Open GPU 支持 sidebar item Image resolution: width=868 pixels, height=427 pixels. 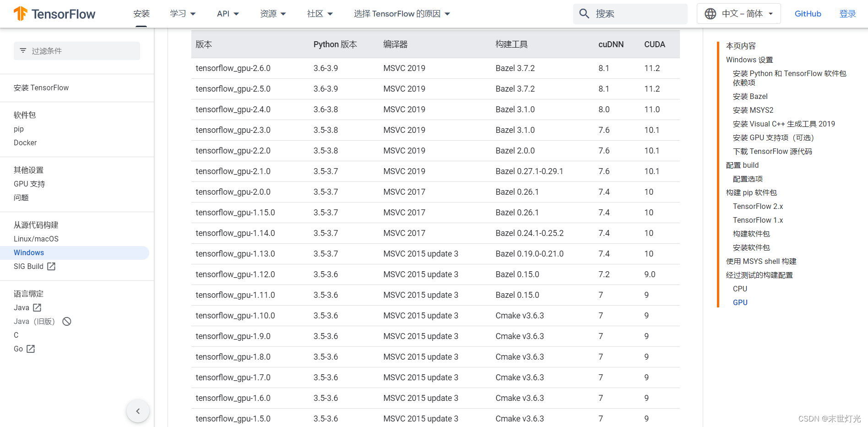pyautogui.click(x=29, y=184)
